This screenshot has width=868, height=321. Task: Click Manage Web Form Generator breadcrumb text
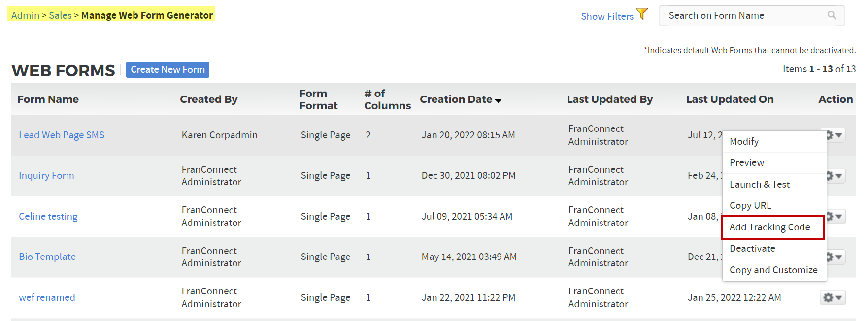click(x=147, y=15)
